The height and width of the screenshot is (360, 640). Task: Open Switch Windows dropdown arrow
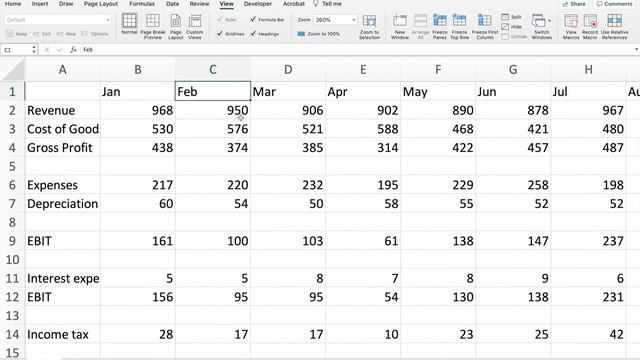pyautogui.click(x=549, y=20)
